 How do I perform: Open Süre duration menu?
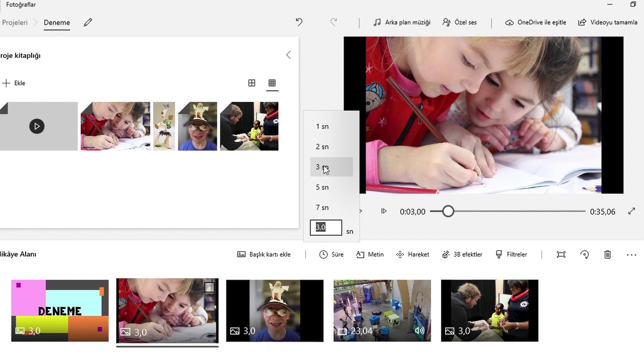[x=332, y=254]
